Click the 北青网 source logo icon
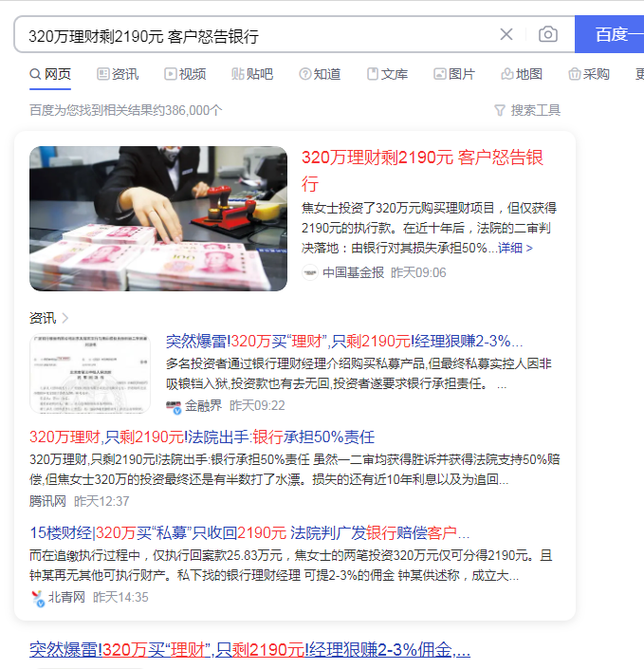This screenshot has height=669, width=644. click(x=38, y=598)
